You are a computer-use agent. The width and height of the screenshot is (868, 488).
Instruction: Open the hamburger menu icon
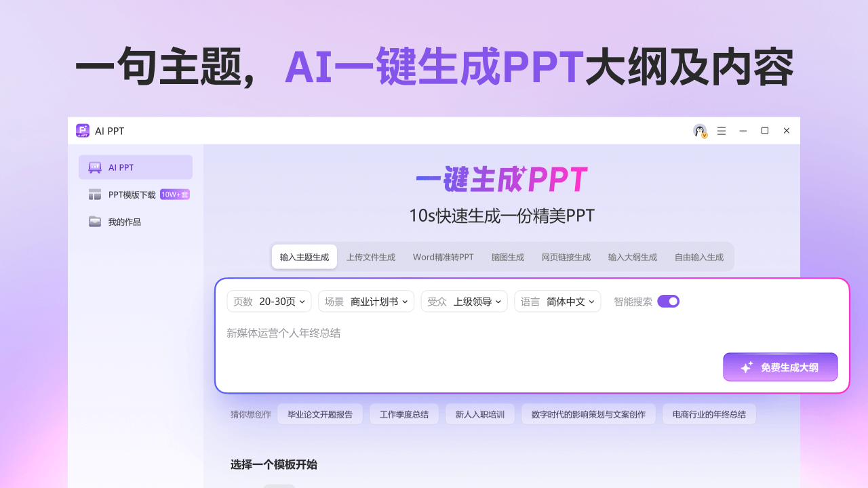[x=722, y=130]
